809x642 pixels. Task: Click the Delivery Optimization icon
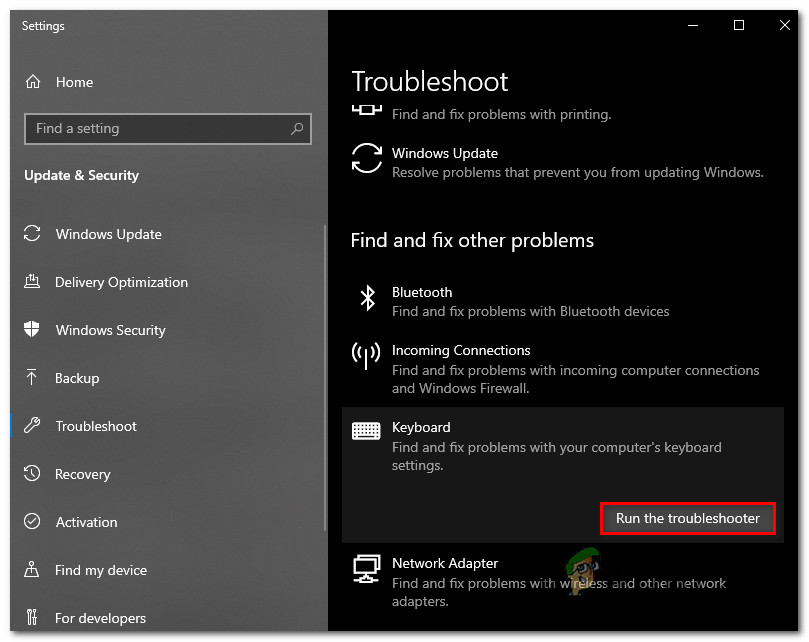coord(32,281)
